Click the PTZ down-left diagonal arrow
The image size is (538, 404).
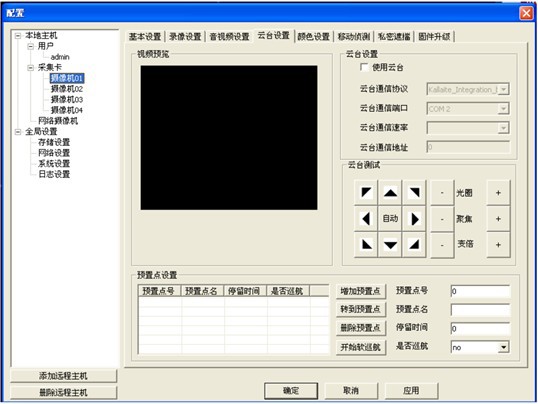[x=366, y=245]
